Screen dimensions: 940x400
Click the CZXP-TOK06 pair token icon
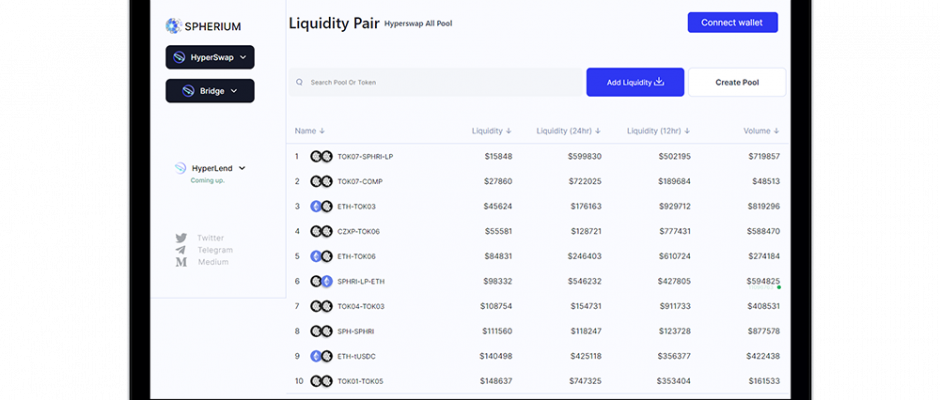coord(321,231)
